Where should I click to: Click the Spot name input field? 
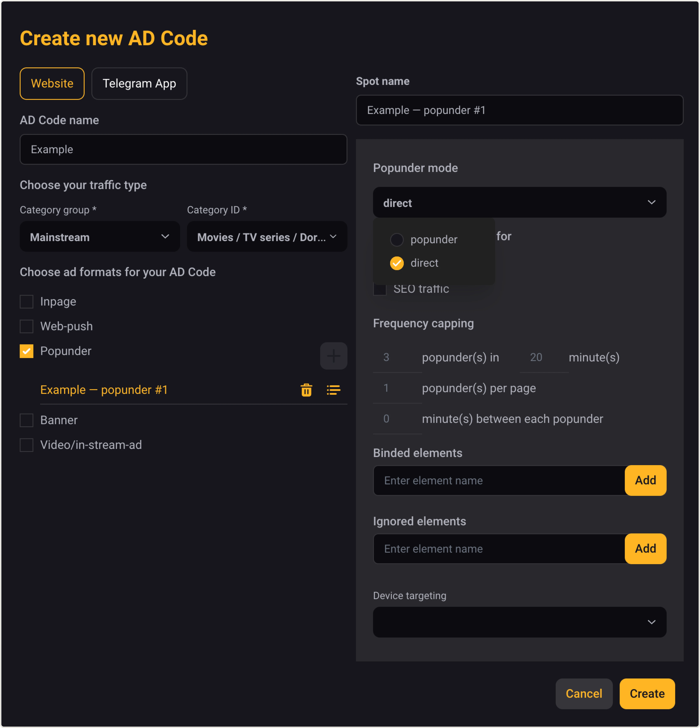coord(519,110)
